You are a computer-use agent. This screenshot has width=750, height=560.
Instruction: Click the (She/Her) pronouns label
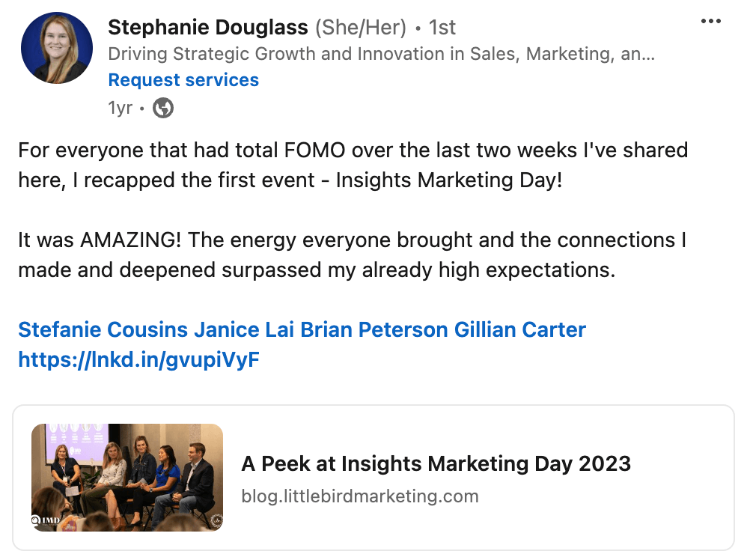click(360, 28)
